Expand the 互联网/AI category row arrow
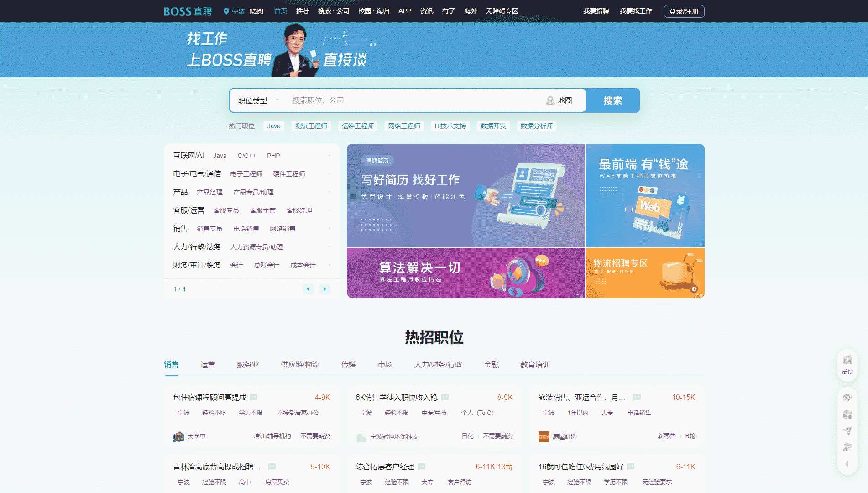 coord(329,156)
